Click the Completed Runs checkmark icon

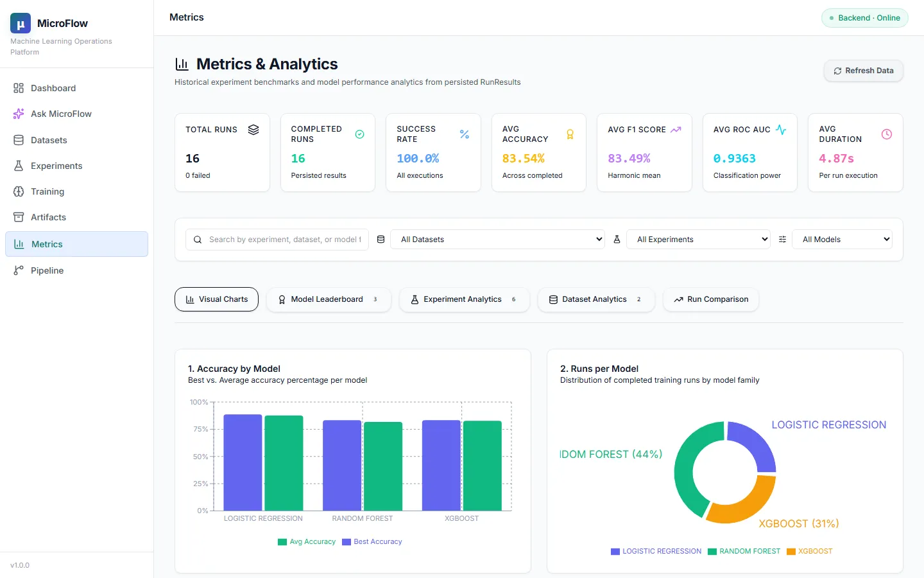[359, 134]
